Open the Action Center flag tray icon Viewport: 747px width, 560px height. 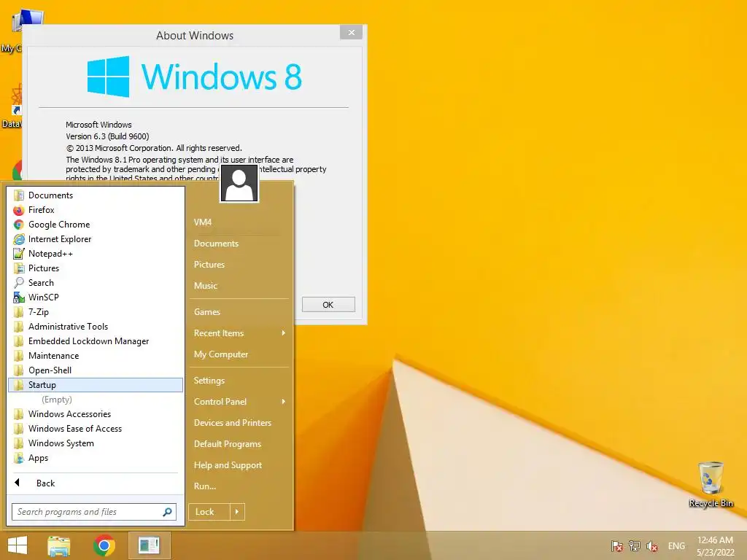tap(617, 545)
